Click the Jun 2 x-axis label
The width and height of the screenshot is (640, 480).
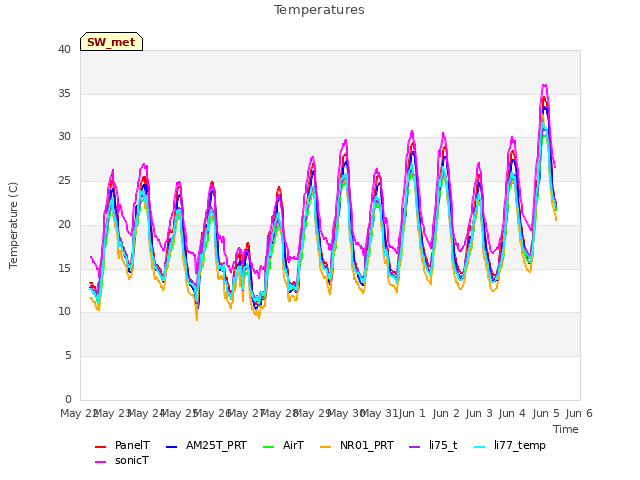click(446, 413)
